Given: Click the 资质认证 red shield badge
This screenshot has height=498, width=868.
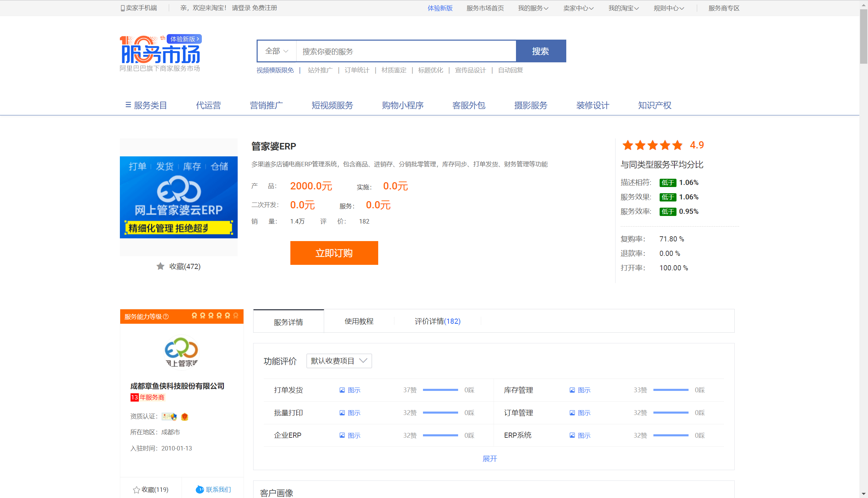Looking at the screenshot, I should [x=185, y=417].
